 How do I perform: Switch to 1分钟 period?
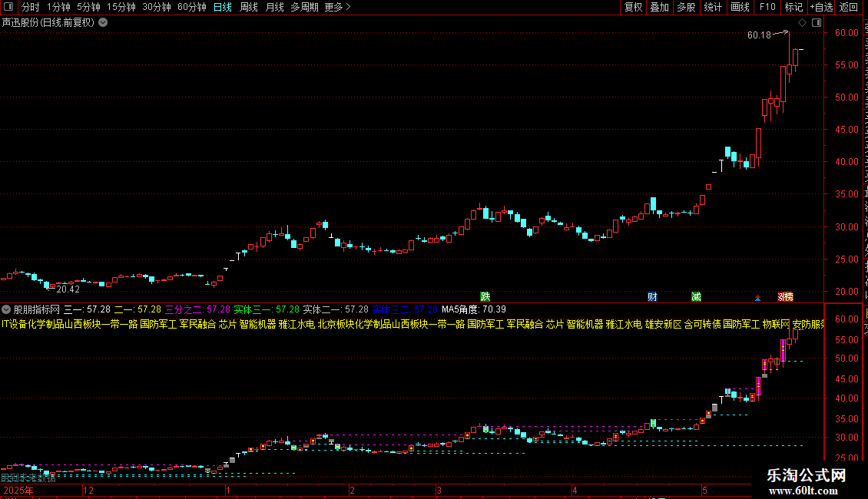(58, 7)
